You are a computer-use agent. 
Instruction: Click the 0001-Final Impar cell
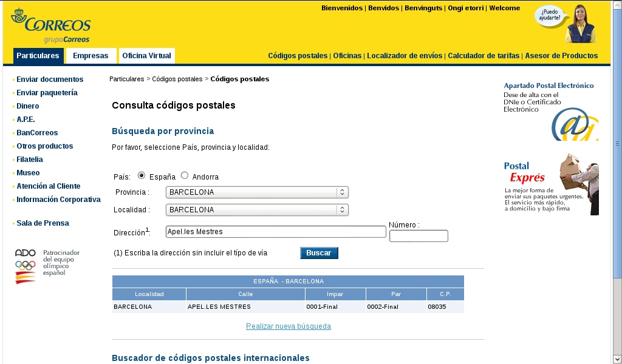(x=335, y=306)
